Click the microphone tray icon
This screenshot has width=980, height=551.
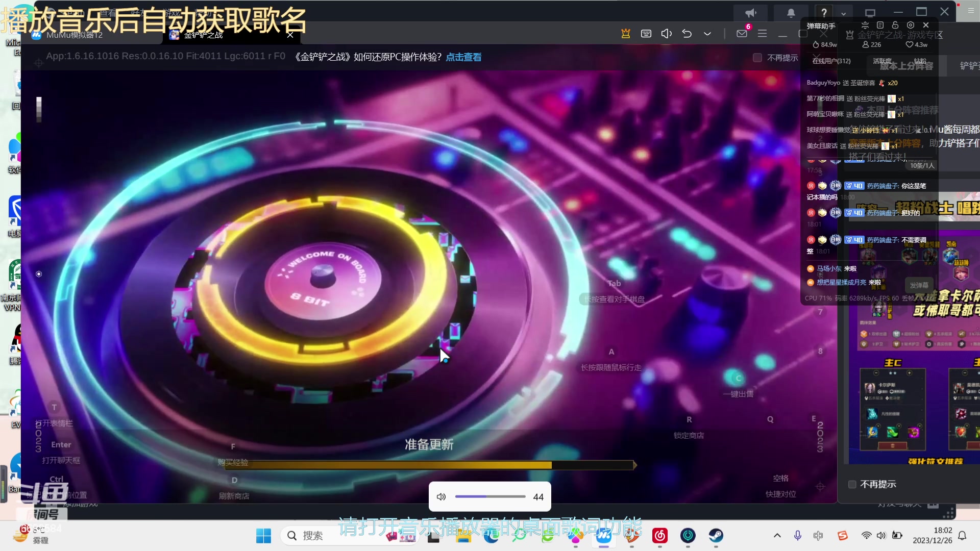coord(798,536)
